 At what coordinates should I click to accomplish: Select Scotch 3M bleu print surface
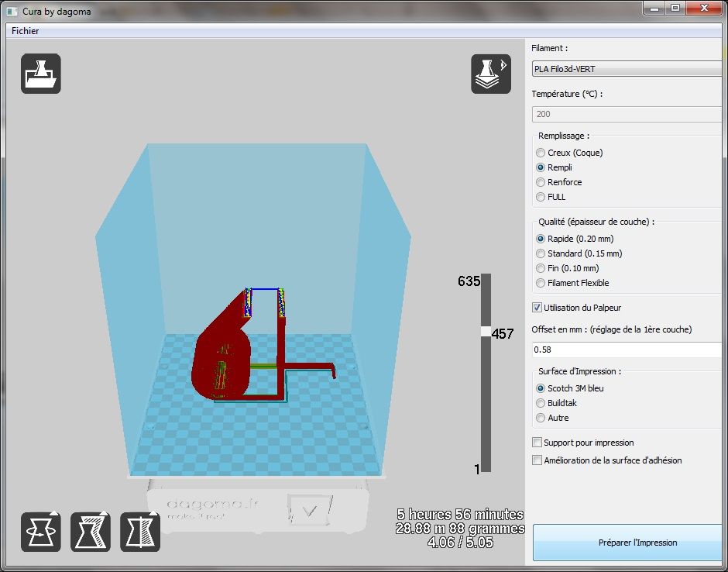(570, 388)
